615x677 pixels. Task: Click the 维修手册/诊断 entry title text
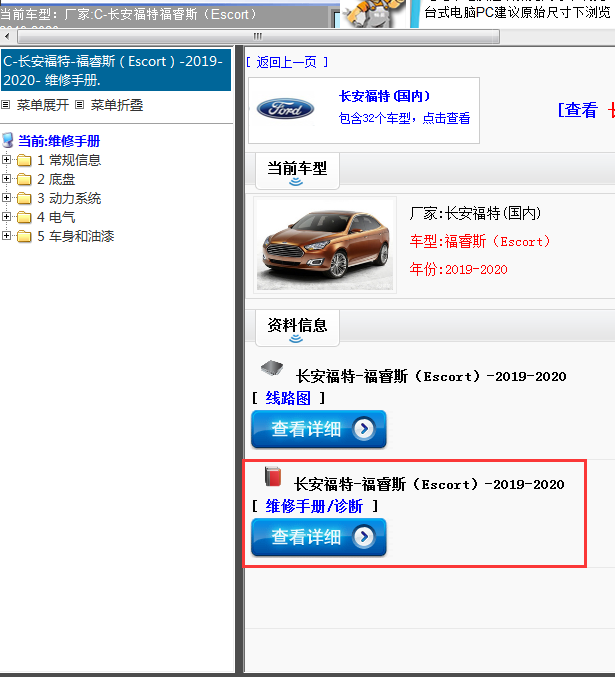point(429,484)
